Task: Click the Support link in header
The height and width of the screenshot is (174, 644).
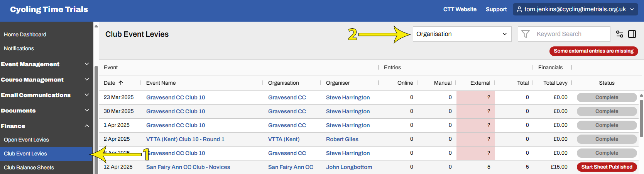Action: (496, 9)
